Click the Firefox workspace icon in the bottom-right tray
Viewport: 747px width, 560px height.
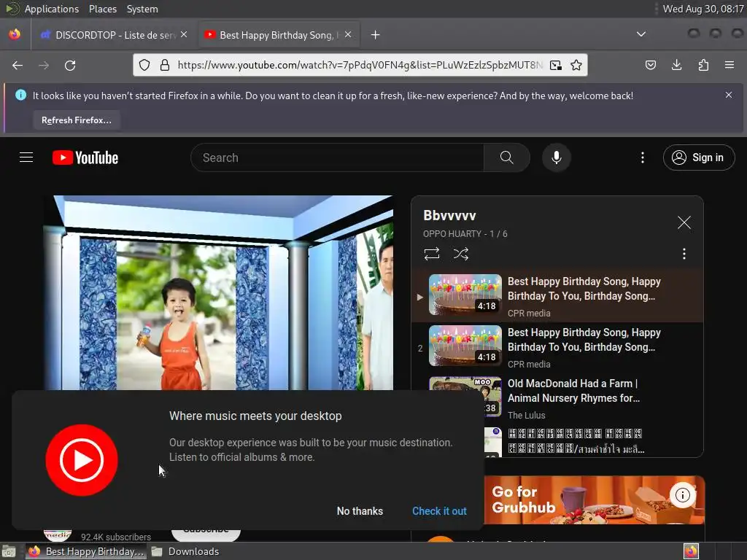tap(691, 551)
